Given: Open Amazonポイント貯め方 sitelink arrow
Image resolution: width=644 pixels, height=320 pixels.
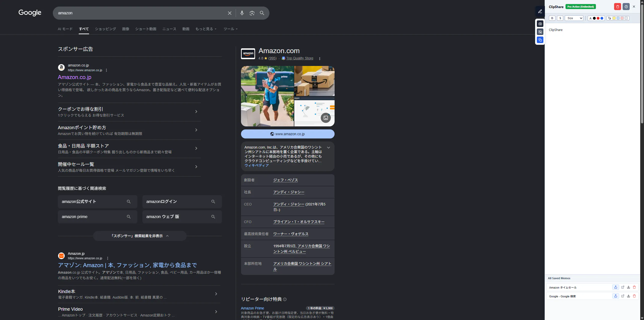Looking at the screenshot, I should click(x=196, y=130).
